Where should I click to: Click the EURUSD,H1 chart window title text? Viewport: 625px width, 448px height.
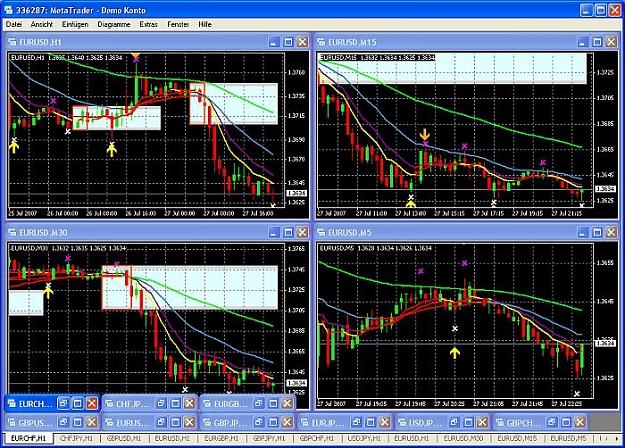click(x=40, y=42)
